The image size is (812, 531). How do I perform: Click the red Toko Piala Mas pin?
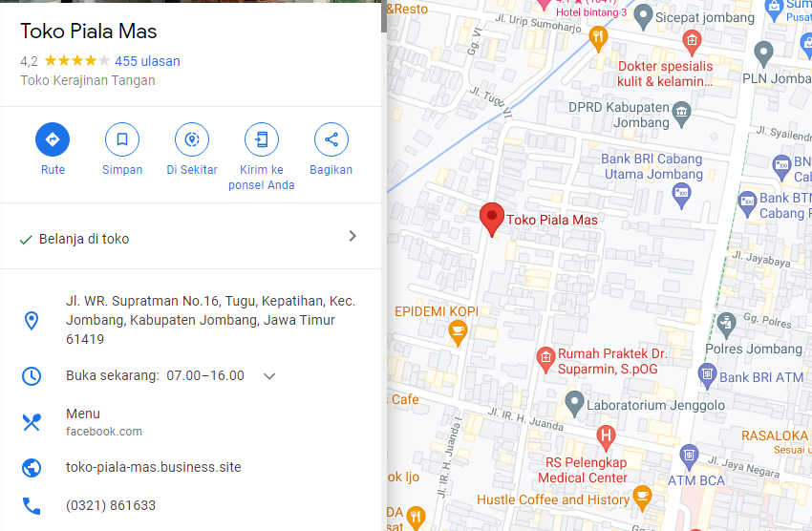(491, 220)
